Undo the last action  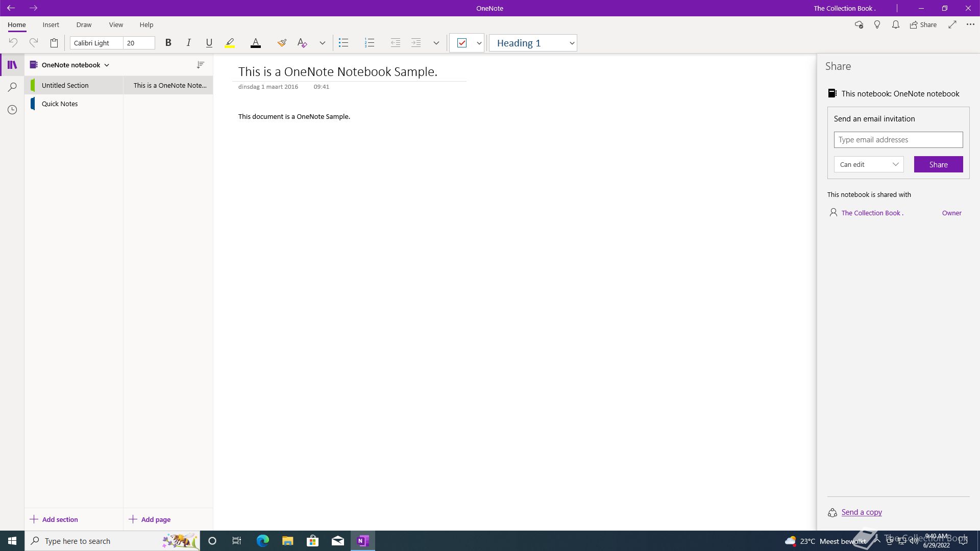coord(13,43)
